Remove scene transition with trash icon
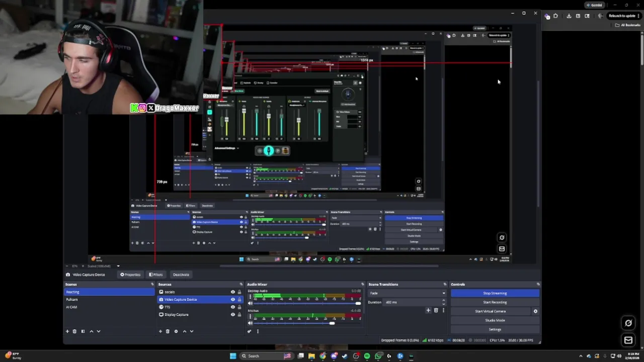The width and height of the screenshot is (644, 362). pos(436,310)
